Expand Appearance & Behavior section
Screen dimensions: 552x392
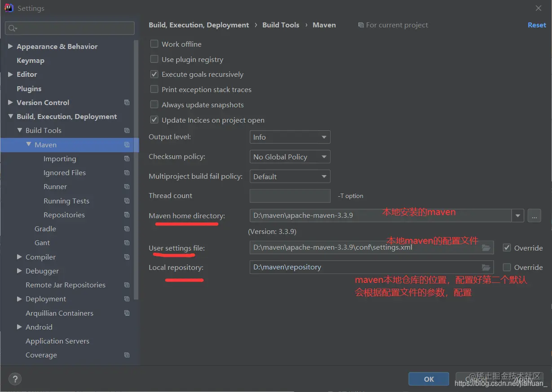tap(10, 46)
